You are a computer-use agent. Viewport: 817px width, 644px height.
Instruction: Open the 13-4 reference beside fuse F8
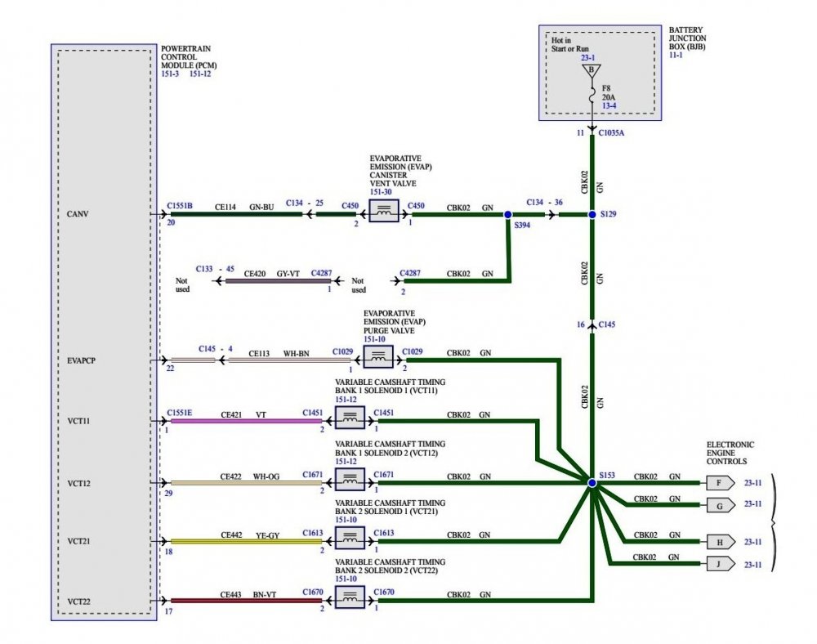point(609,105)
